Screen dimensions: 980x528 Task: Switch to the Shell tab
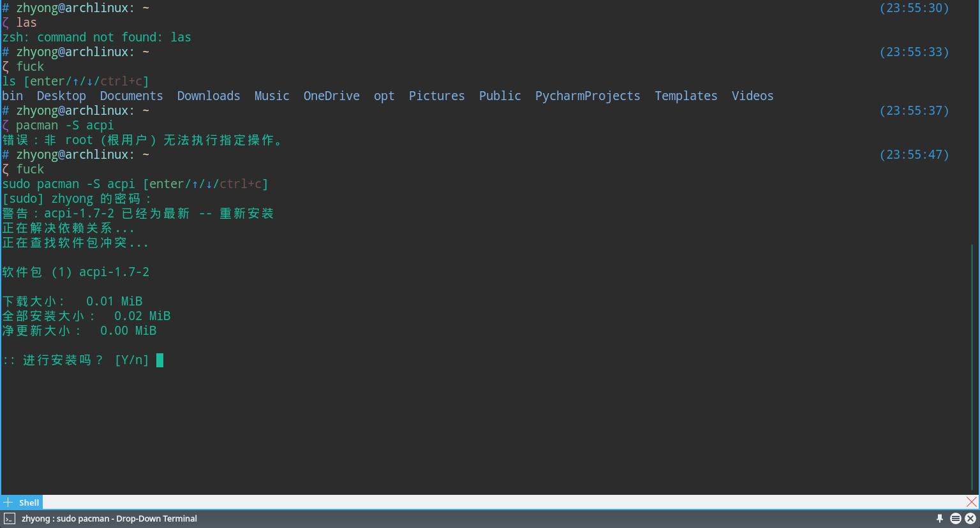(29, 502)
